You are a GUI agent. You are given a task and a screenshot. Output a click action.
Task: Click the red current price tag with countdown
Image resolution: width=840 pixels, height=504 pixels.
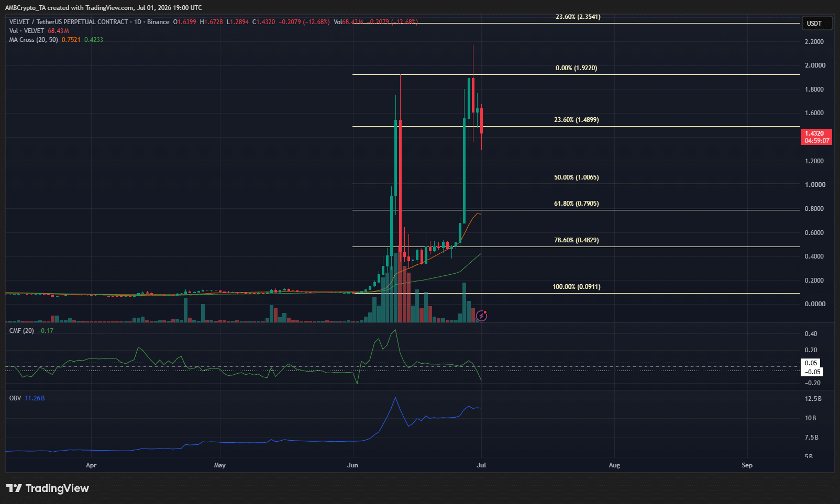coord(816,137)
